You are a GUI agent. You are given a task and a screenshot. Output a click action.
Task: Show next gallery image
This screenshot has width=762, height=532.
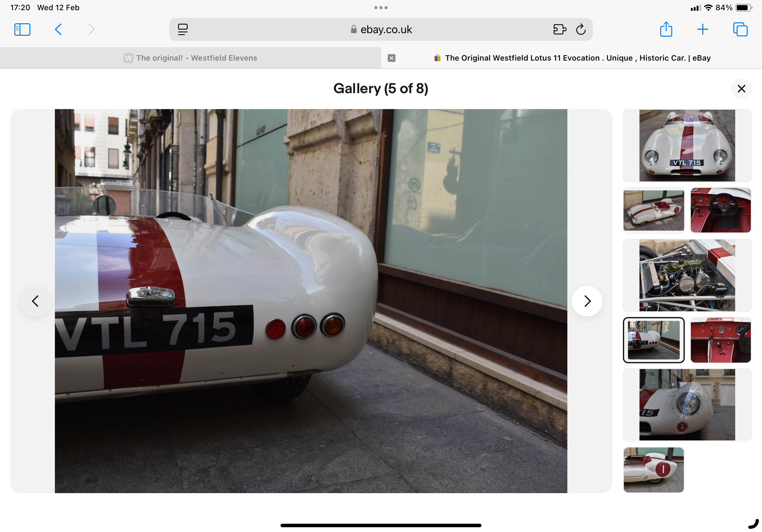tap(587, 301)
